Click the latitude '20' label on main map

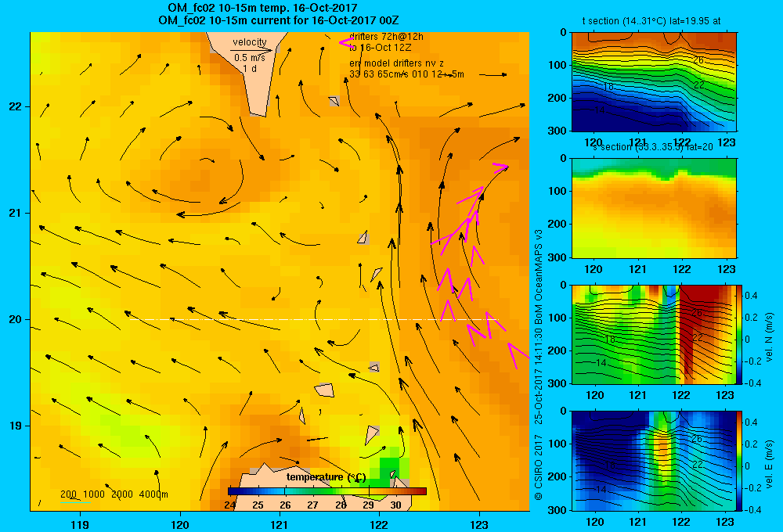coord(16,319)
